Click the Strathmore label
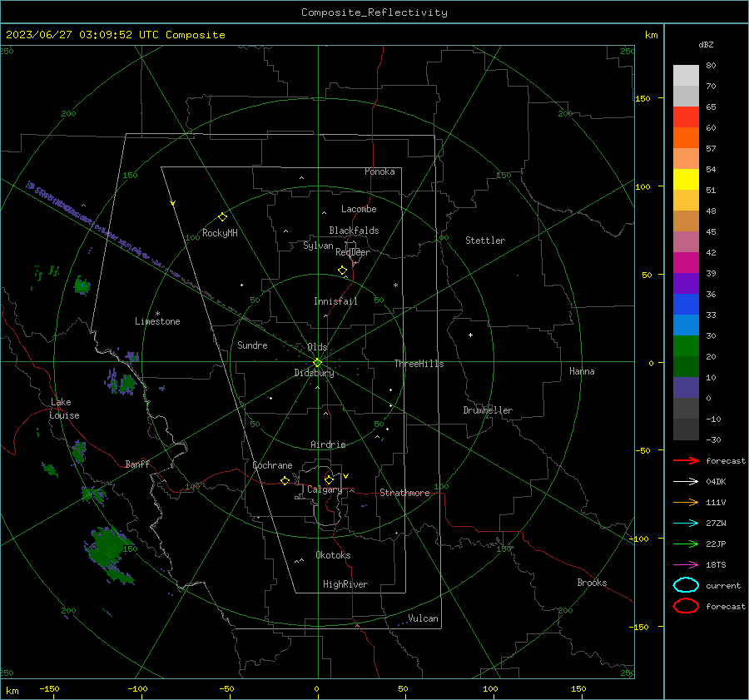 click(404, 493)
